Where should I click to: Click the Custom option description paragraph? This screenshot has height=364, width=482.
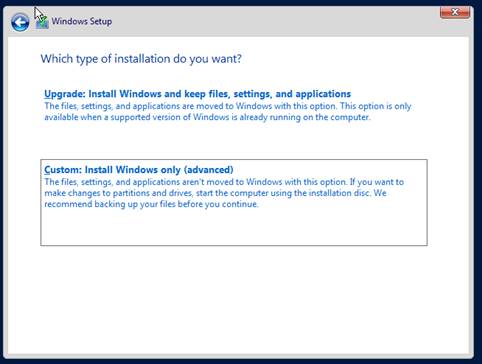224,193
